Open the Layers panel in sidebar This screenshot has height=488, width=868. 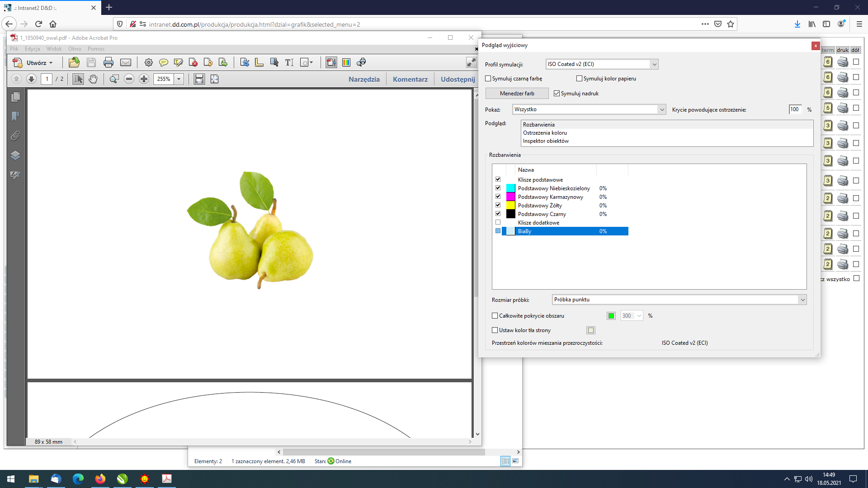[x=15, y=155]
